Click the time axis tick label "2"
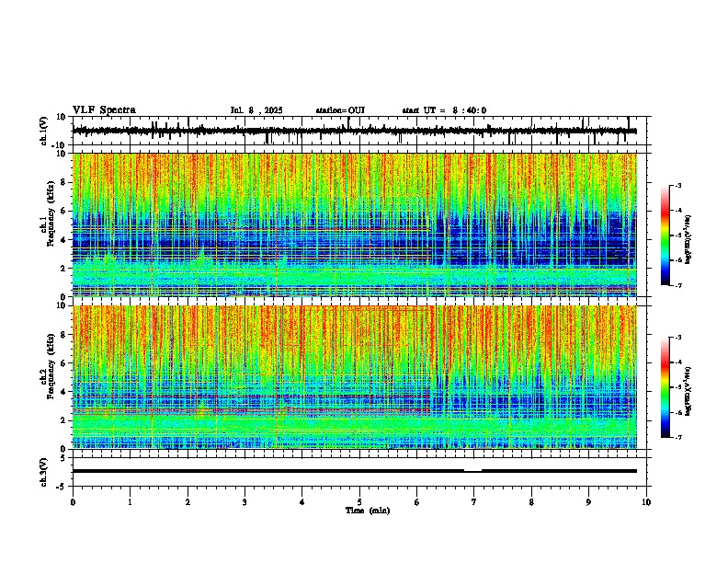 (188, 502)
